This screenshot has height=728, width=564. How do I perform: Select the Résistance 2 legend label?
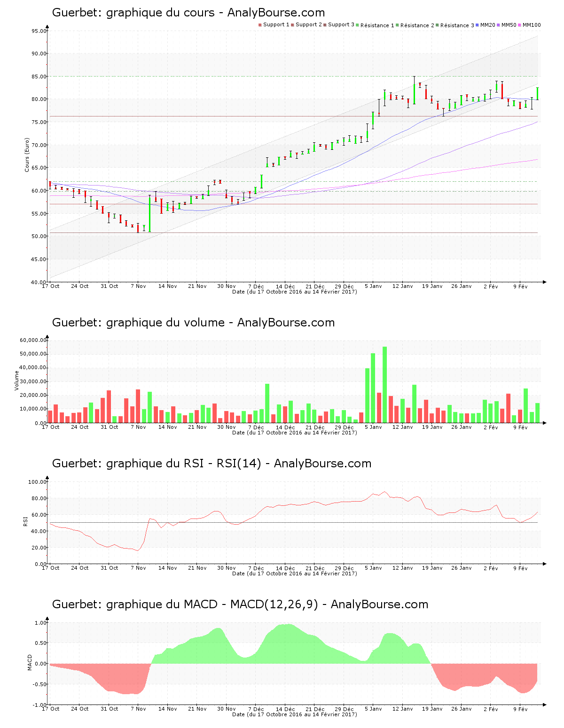click(417, 25)
